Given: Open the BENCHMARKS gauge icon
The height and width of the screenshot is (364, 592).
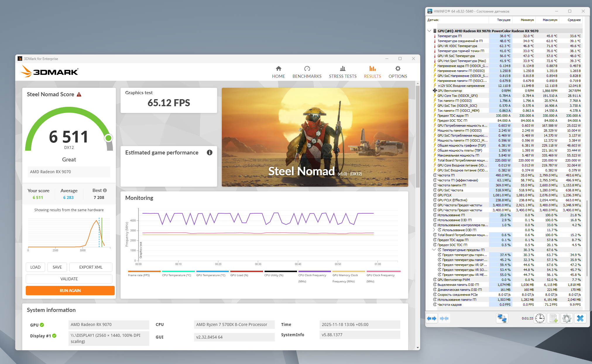Looking at the screenshot, I should click(307, 68).
